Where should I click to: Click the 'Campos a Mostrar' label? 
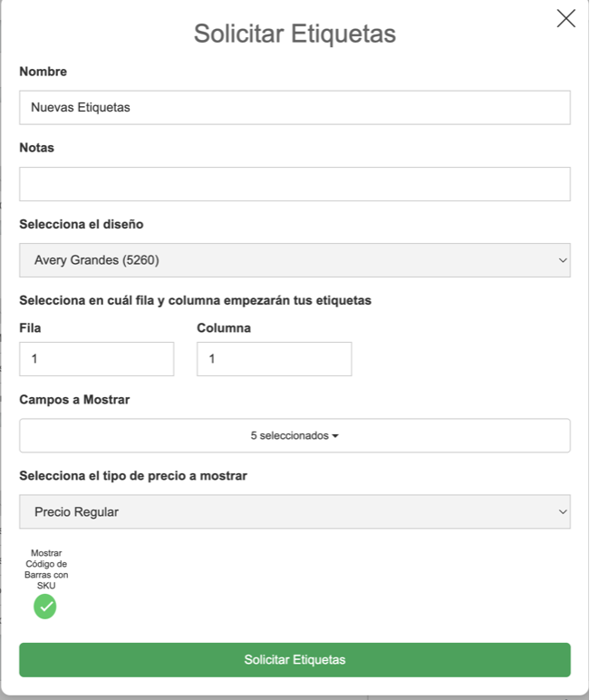(74, 400)
